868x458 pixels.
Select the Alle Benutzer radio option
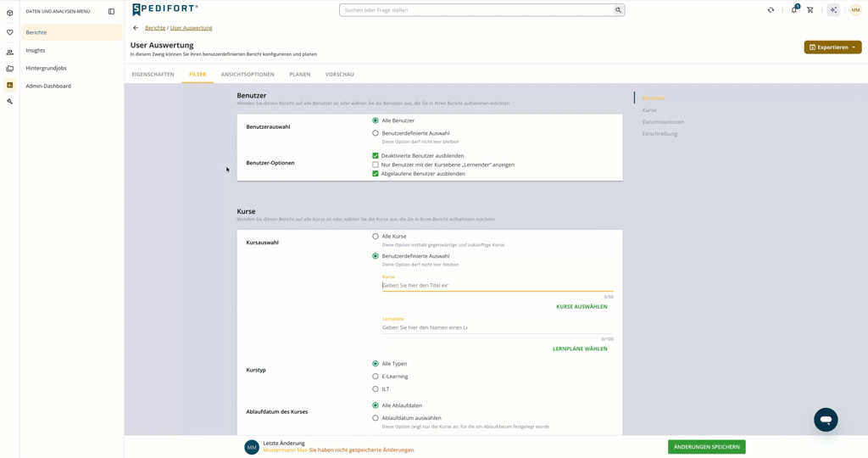tap(376, 120)
